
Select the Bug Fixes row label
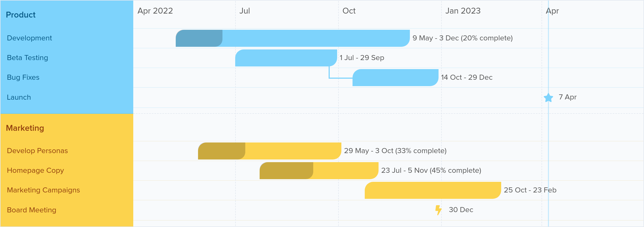point(23,77)
